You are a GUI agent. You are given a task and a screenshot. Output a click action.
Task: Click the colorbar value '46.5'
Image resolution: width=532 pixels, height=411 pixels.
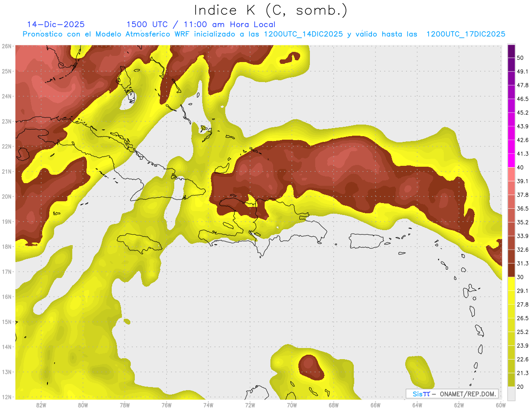pyautogui.click(x=523, y=99)
